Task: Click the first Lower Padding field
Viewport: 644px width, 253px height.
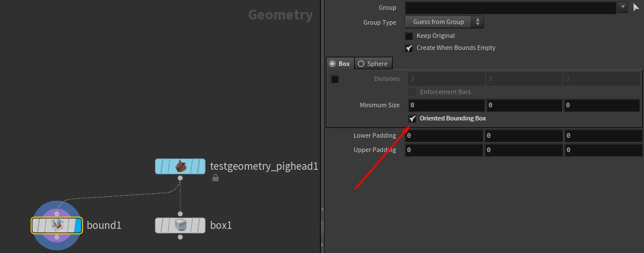Action: [444, 136]
